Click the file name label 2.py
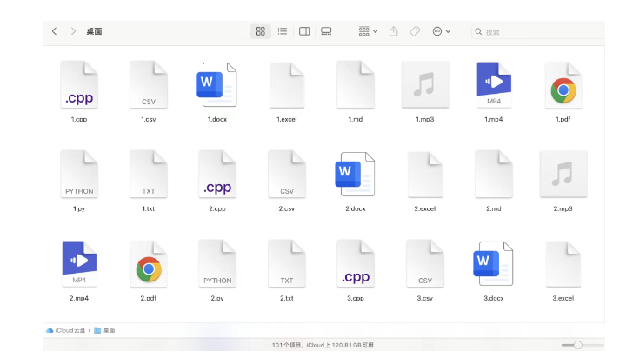 (217, 298)
